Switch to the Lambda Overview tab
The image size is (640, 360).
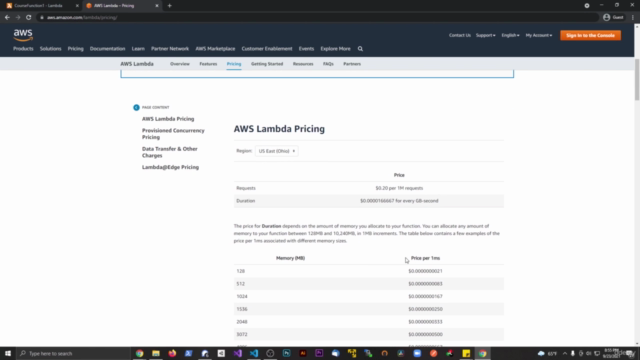point(180,64)
